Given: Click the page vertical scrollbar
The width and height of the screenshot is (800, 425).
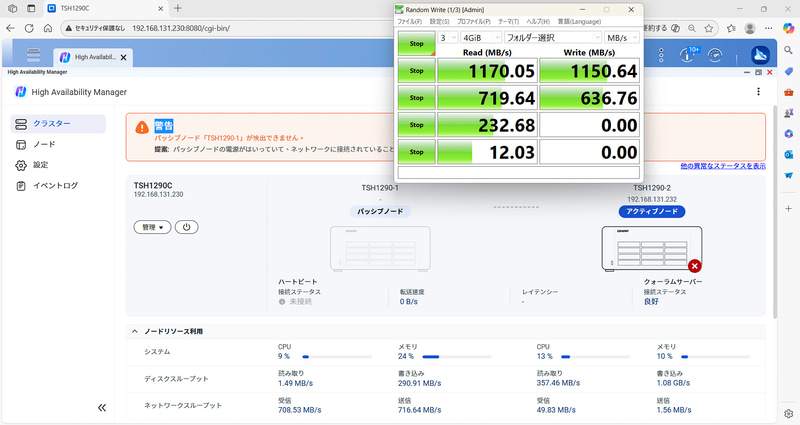Looking at the screenshot, I should pyautogui.click(x=775, y=212).
